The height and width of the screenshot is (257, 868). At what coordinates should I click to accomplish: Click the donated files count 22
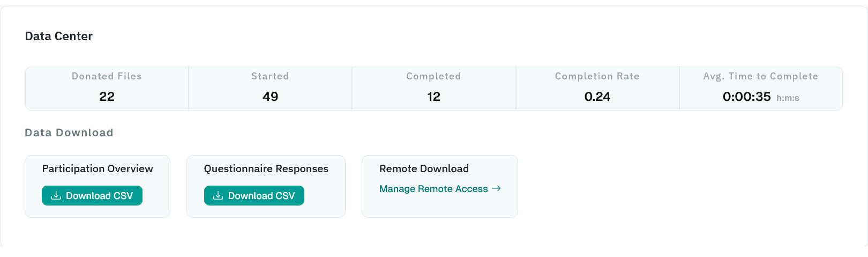tap(107, 97)
